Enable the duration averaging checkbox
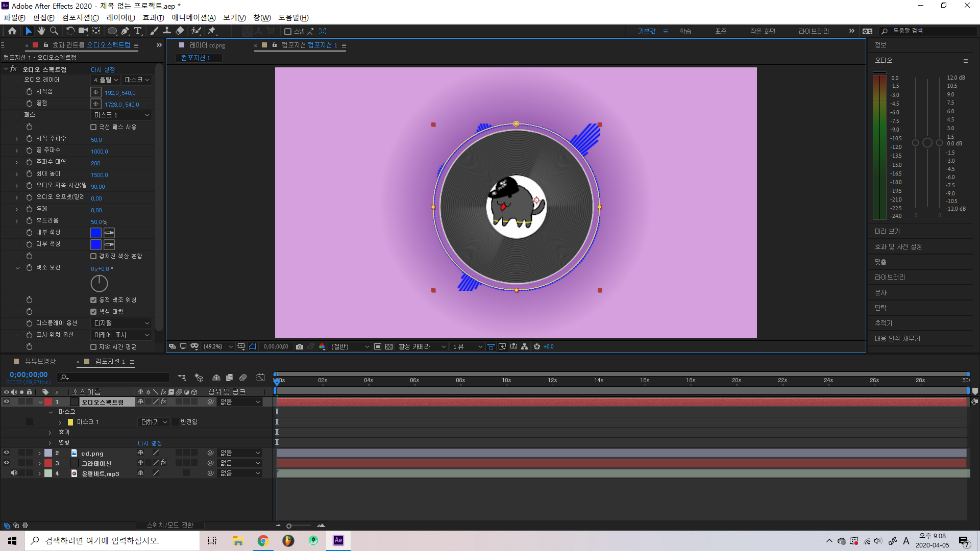Screen dimensions: 980x551 tap(93, 347)
